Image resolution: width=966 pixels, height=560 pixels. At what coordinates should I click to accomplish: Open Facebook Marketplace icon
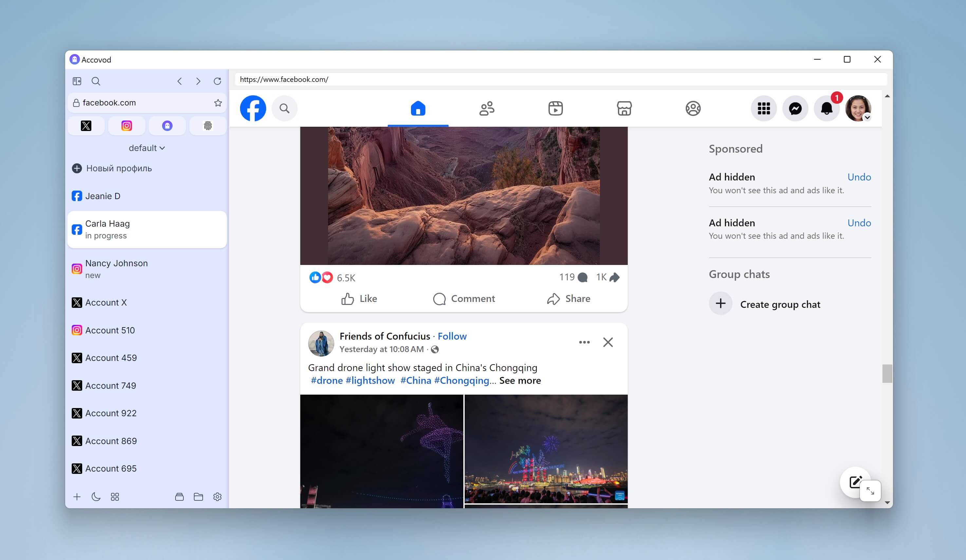[x=624, y=108]
